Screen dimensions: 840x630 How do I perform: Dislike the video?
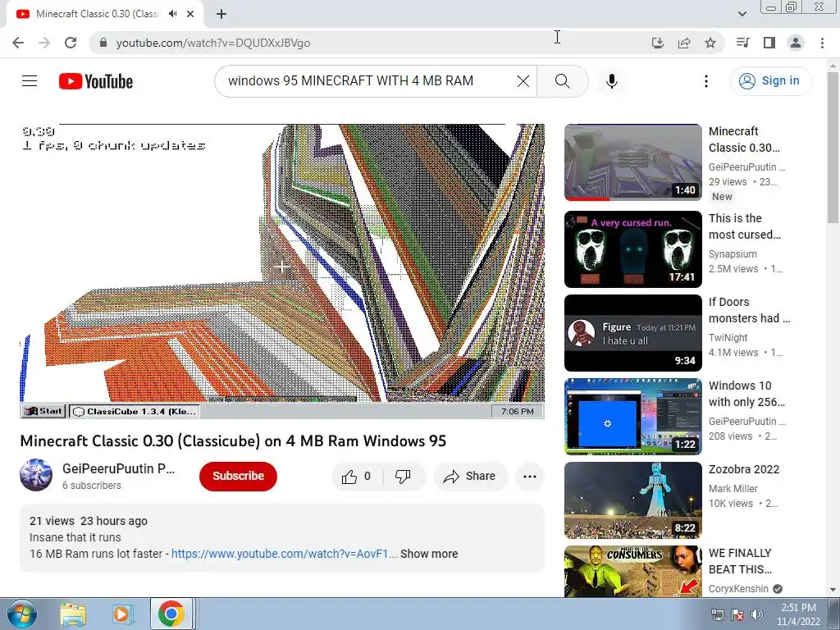403,477
